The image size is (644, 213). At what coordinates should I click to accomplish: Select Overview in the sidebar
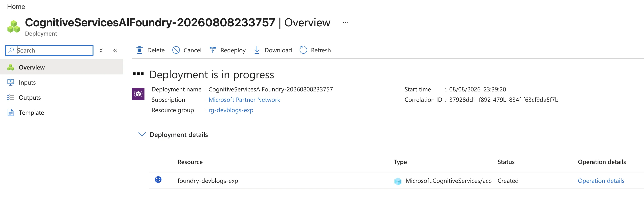(x=61, y=67)
